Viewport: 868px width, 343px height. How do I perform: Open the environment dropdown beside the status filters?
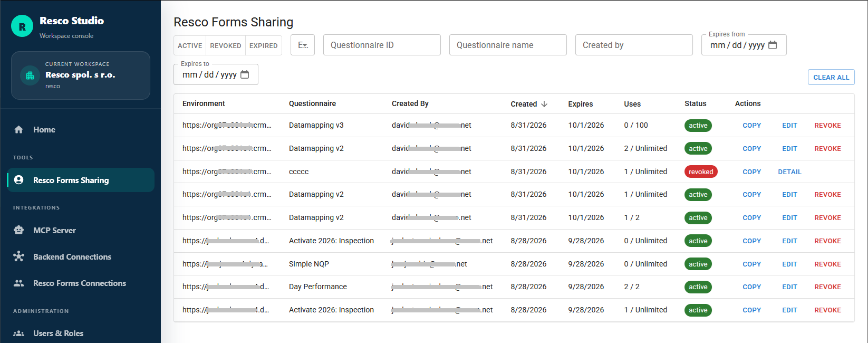coord(303,45)
